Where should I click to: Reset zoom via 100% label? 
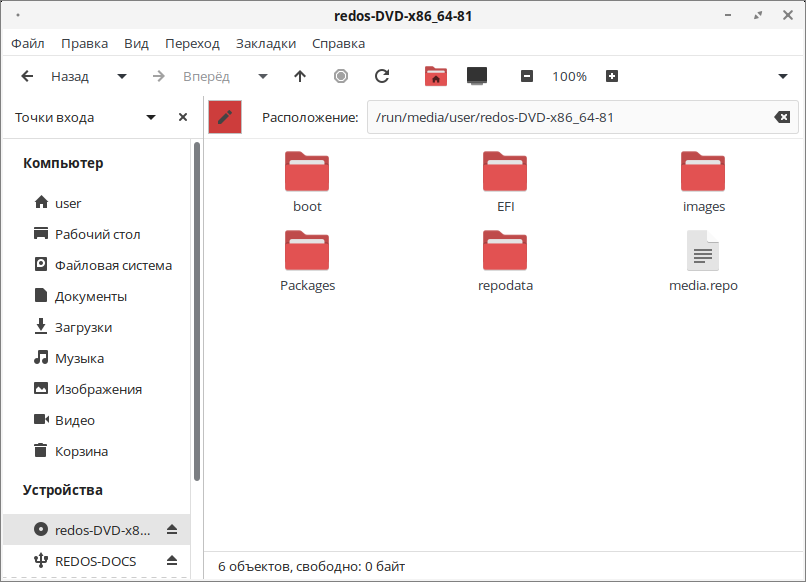569,77
